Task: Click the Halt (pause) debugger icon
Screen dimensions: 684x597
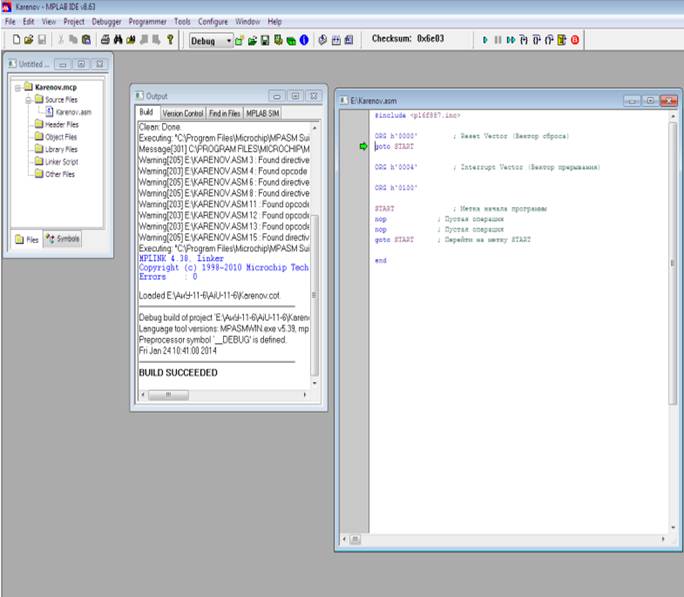Action: pyautogui.click(x=498, y=40)
